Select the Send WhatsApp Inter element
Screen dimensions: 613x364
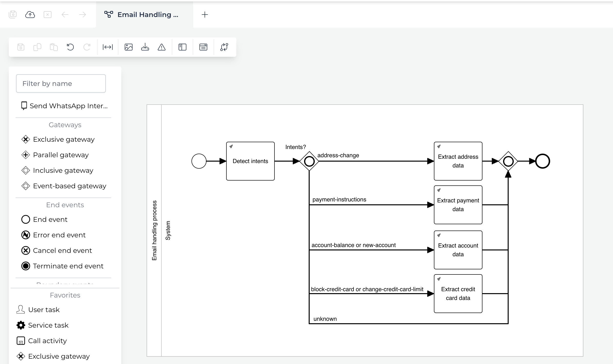69,106
